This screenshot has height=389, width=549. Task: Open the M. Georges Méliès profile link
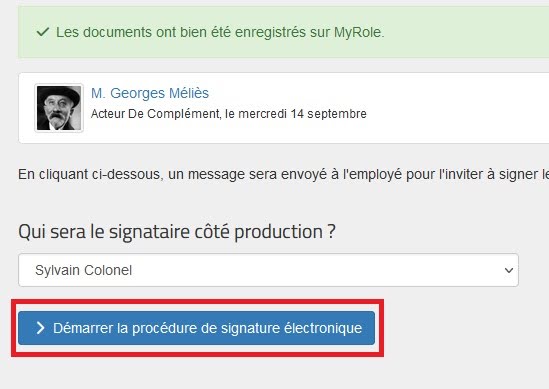[150, 93]
